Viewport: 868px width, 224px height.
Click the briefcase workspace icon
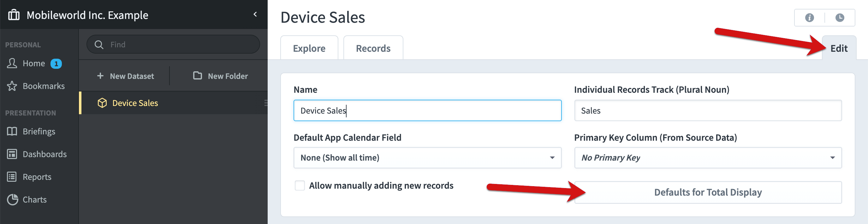[x=14, y=15]
